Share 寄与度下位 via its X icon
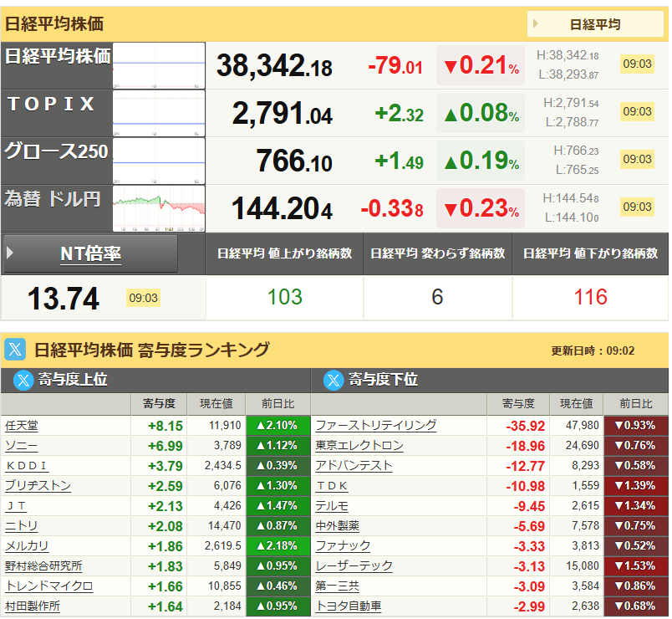Viewport: 672px width, 619px height. pyautogui.click(x=333, y=380)
